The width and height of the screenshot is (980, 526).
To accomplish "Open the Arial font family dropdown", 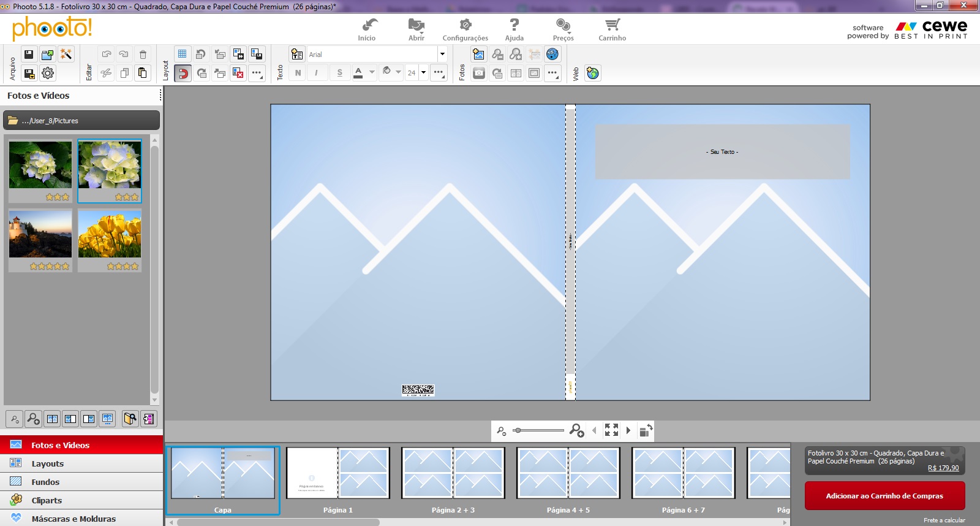I will tap(442, 55).
